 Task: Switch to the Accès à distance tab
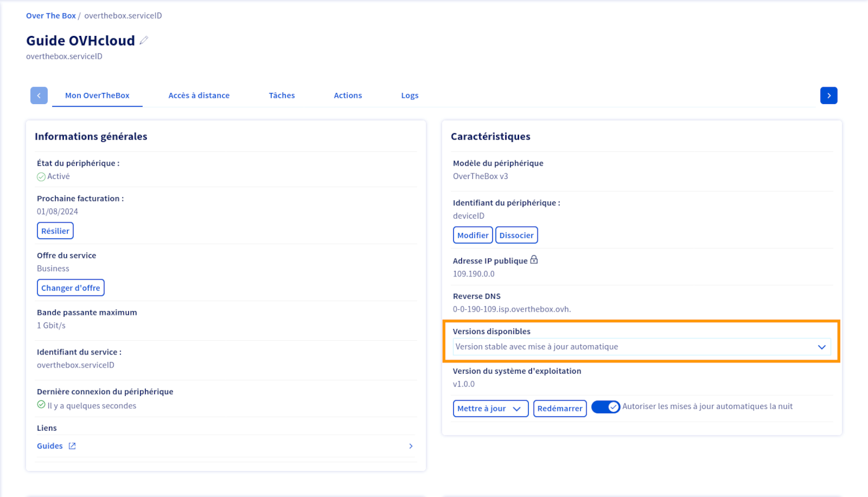199,95
